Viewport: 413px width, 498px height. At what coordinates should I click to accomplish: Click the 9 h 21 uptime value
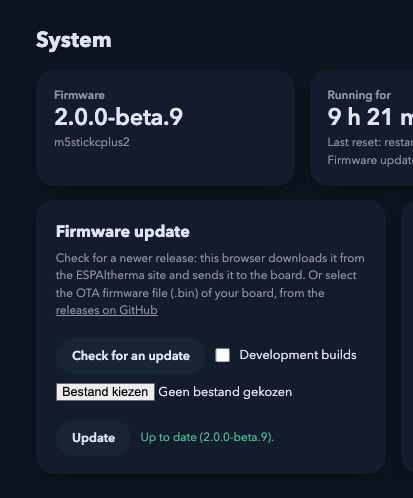pyautogui.click(x=370, y=117)
